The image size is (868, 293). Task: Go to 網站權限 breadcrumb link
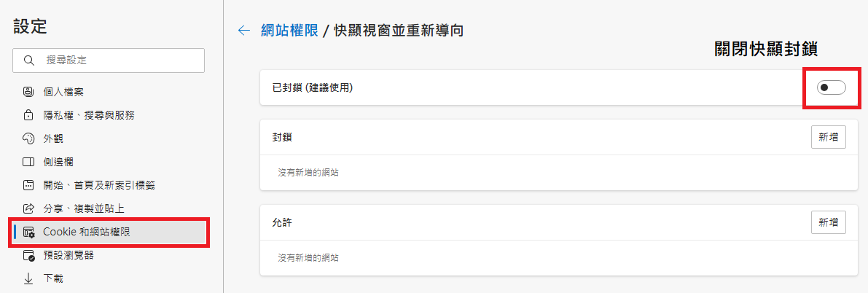pos(289,31)
